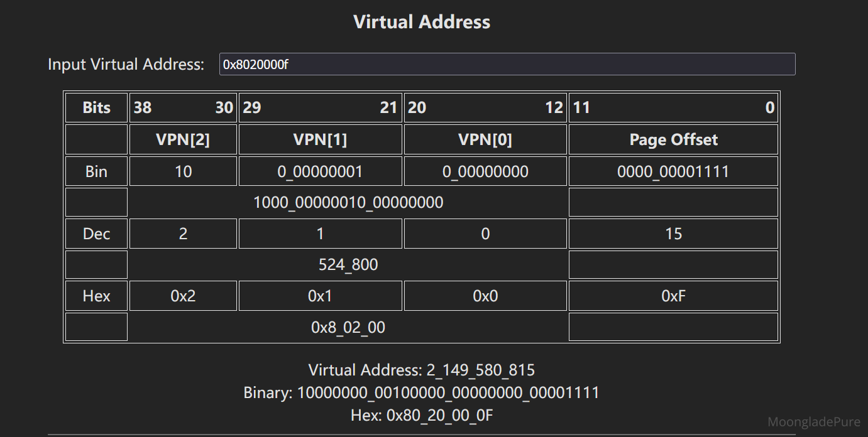This screenshot has width=868, height=437.
Task: Click the "Virtual Address" page heading
Action: (x=422, y=22)
